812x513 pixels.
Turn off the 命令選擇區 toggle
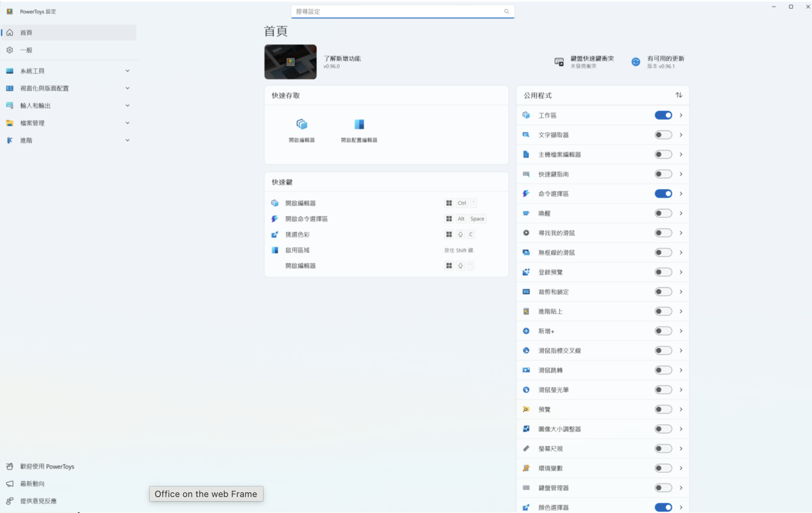[663, 194]
